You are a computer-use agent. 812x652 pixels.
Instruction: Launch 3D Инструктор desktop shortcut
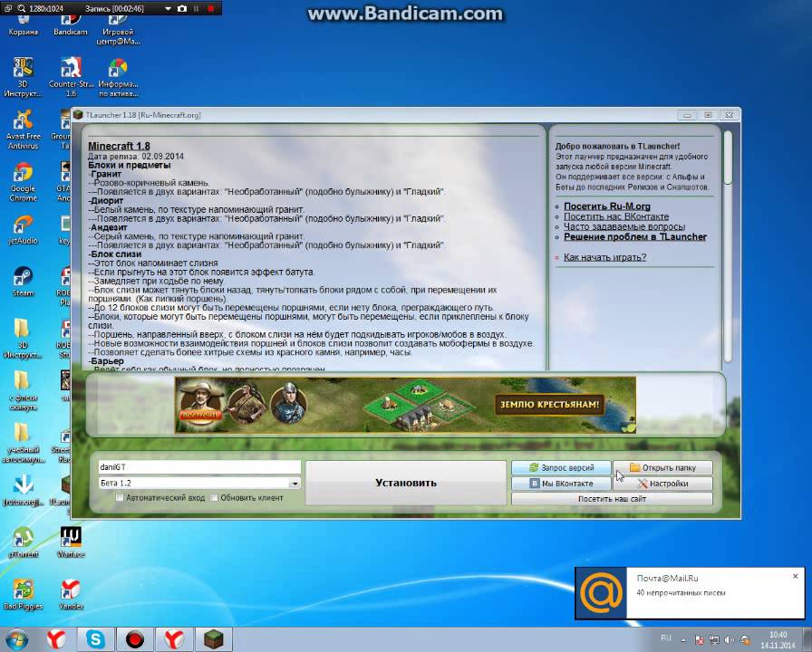pos(23,77)
